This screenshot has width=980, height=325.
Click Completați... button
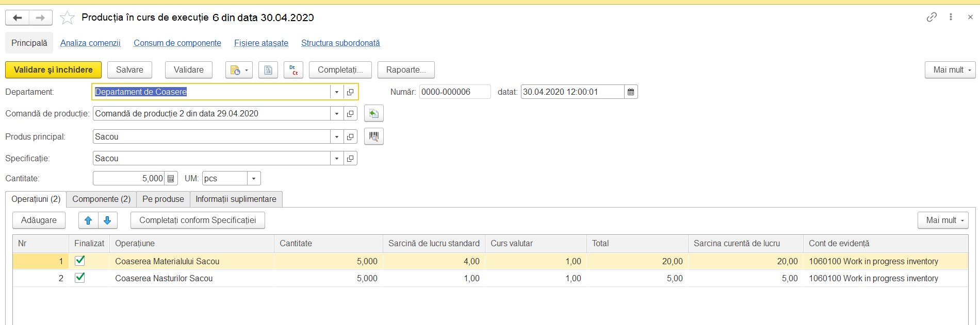(x=340, y=70)
